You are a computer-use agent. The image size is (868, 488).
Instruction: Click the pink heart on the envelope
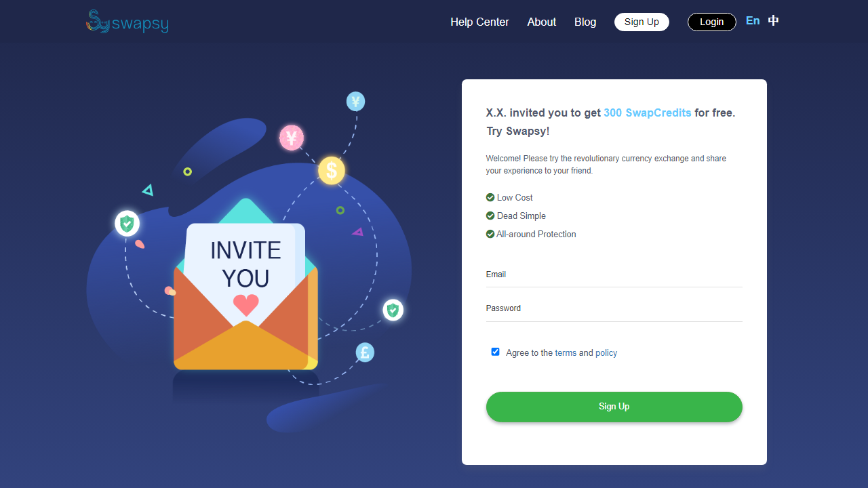(x=245, y=305)
